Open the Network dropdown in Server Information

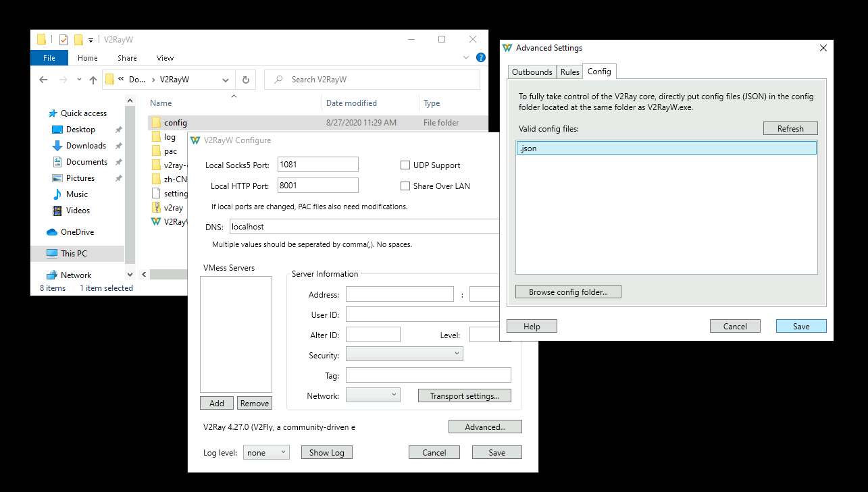coord(373,395)
